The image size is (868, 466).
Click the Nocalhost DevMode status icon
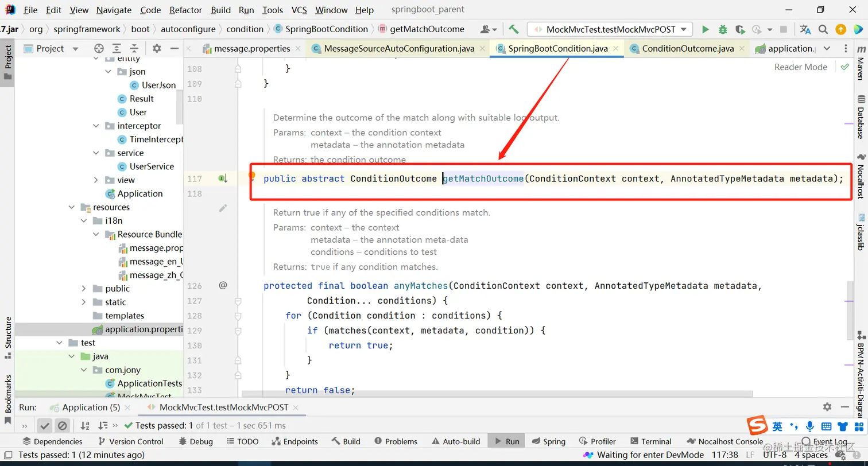[x=588, y=455]
